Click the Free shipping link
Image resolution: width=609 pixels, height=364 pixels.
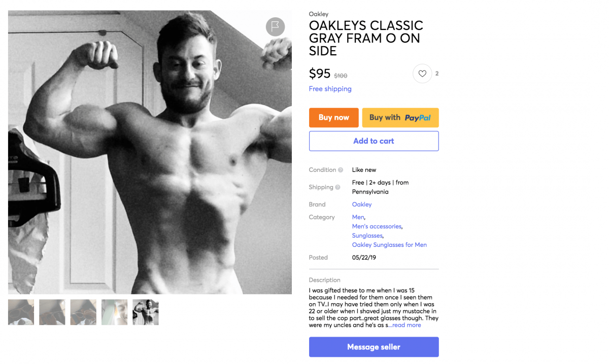pyautogui.click(x=330, y=89)
